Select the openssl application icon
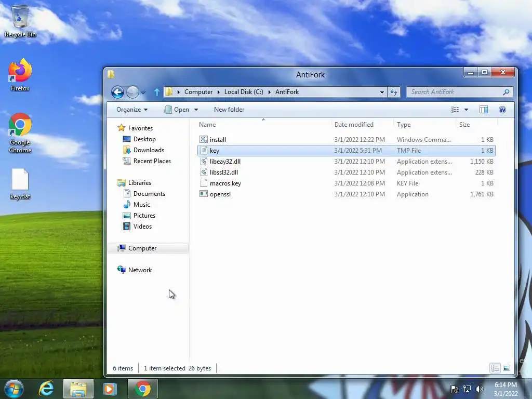The height and width of the screenshot is (399, 532). tap(204, 194)
